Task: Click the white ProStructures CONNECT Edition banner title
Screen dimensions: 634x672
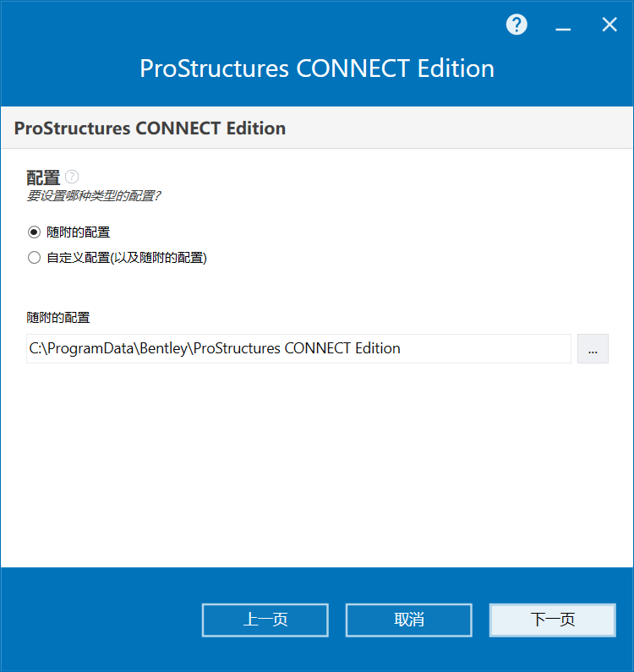Action: 317,68
